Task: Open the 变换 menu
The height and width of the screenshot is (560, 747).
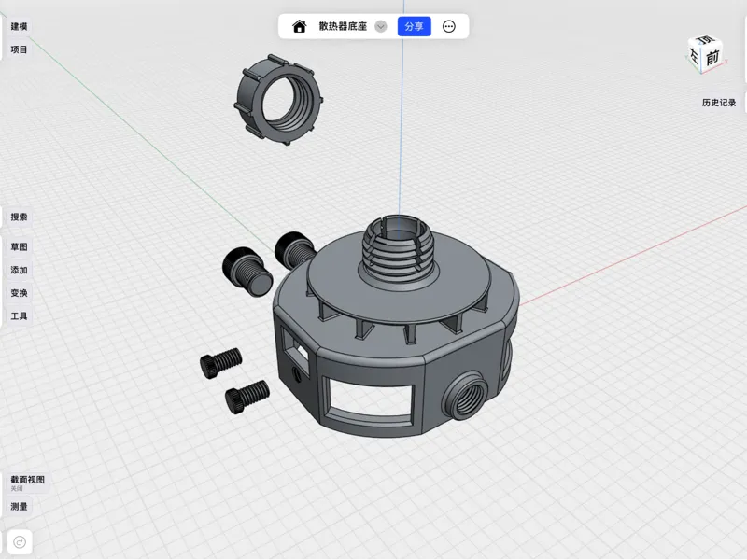Action: (19, 293)
